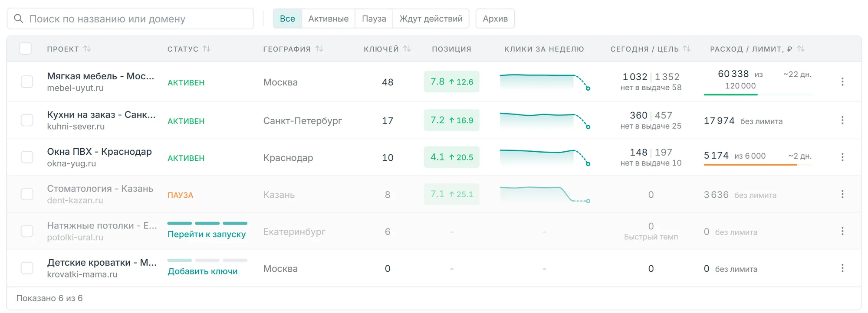Tick the Кухни на заказ project checkbox
Screen dimensions: 868x313
27,120
